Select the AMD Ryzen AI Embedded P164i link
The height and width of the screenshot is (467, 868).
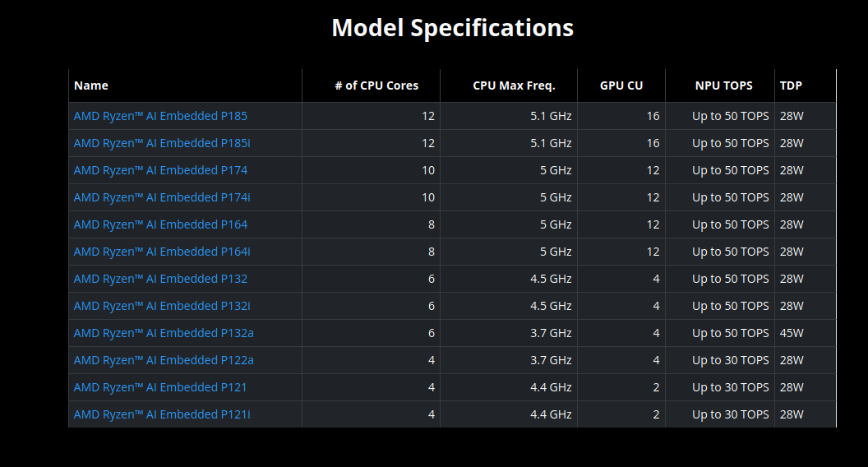[x=162, y=252]
